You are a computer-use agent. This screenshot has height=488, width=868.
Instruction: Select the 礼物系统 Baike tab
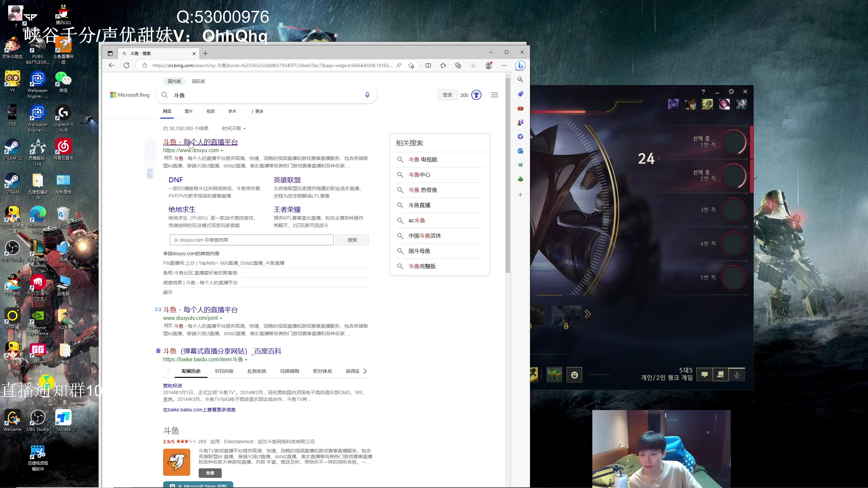[257, 371]
